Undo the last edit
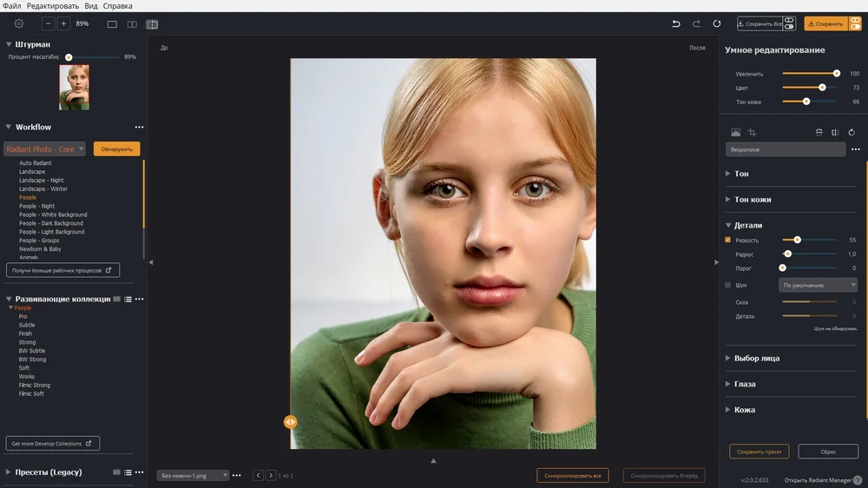This screenshot has width=868, height=488. (676, 23)
